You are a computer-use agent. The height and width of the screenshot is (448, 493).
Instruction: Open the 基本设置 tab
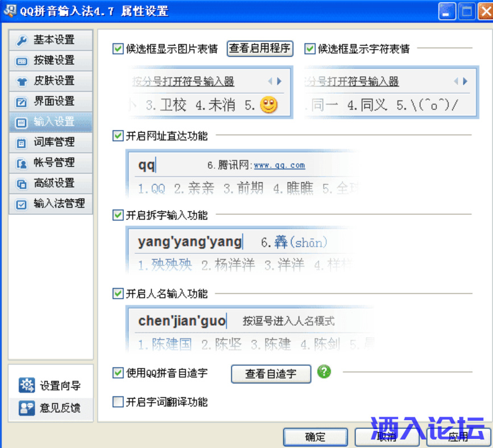click(51, 40)
